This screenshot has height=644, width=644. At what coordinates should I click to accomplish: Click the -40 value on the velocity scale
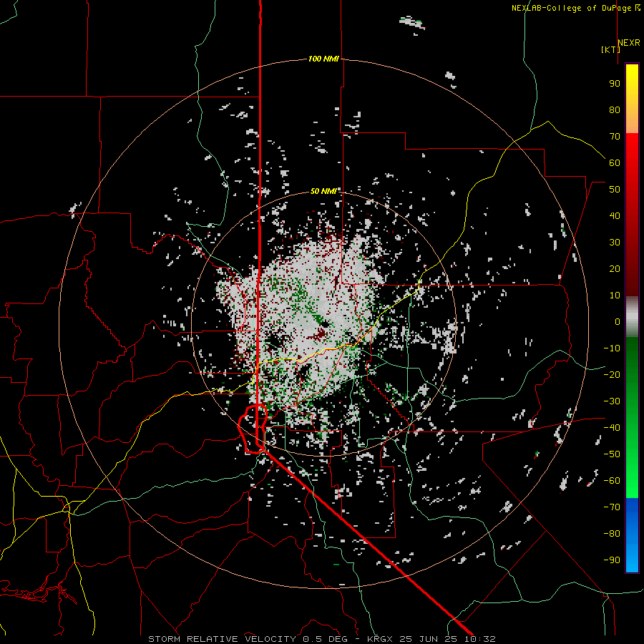click(612, 428)
